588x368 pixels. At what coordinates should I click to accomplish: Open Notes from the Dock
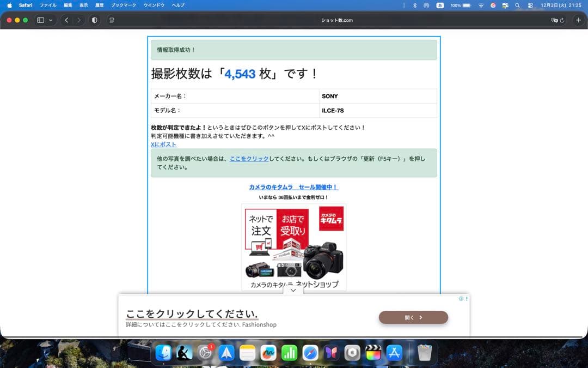tap(247, 353)
